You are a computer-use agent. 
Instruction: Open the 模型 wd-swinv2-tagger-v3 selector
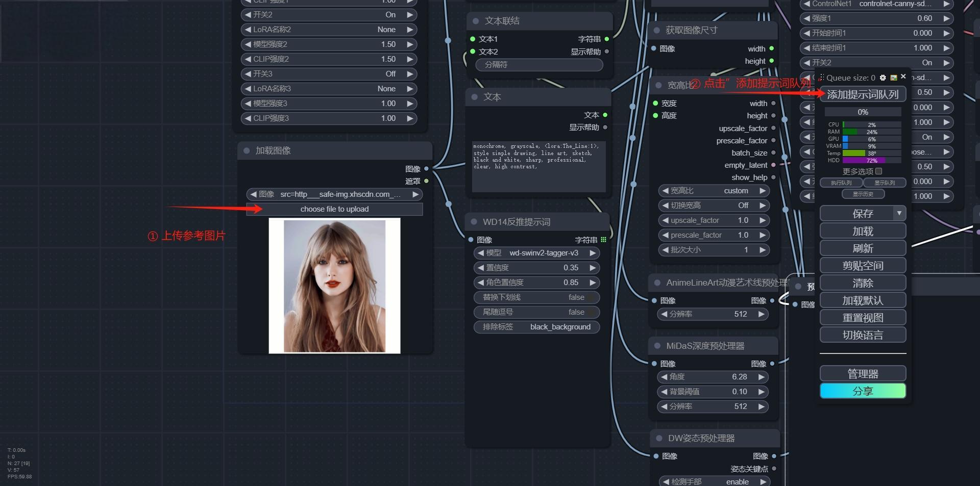536,253
